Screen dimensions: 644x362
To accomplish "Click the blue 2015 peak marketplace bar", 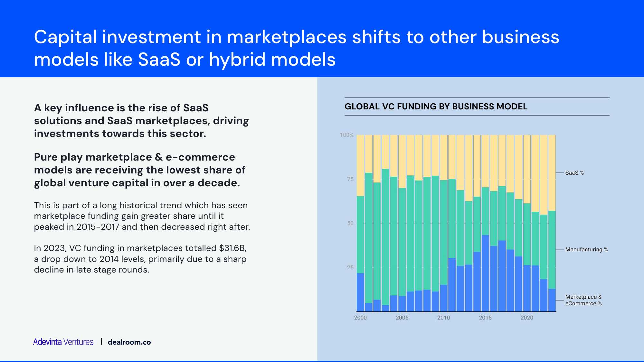I will [x=485, y=273].
